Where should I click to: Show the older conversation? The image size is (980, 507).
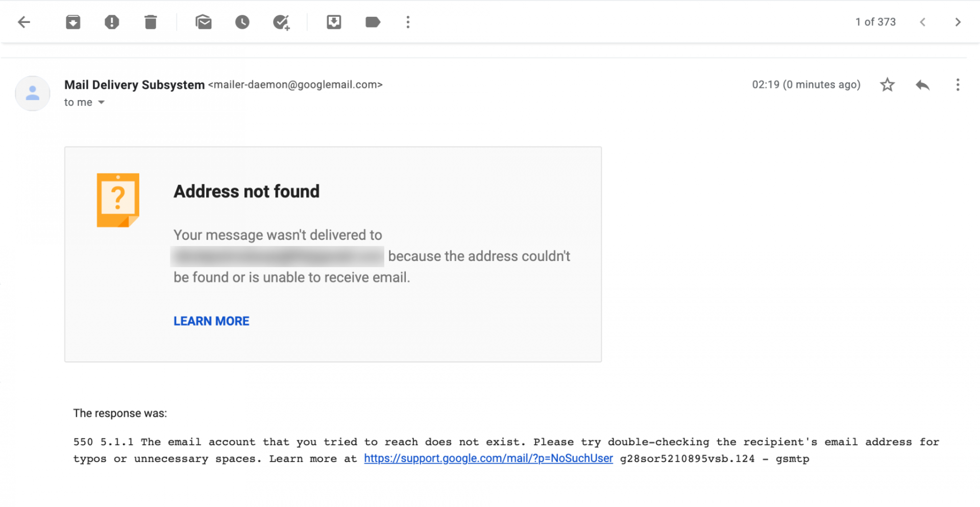click(958, 22)
